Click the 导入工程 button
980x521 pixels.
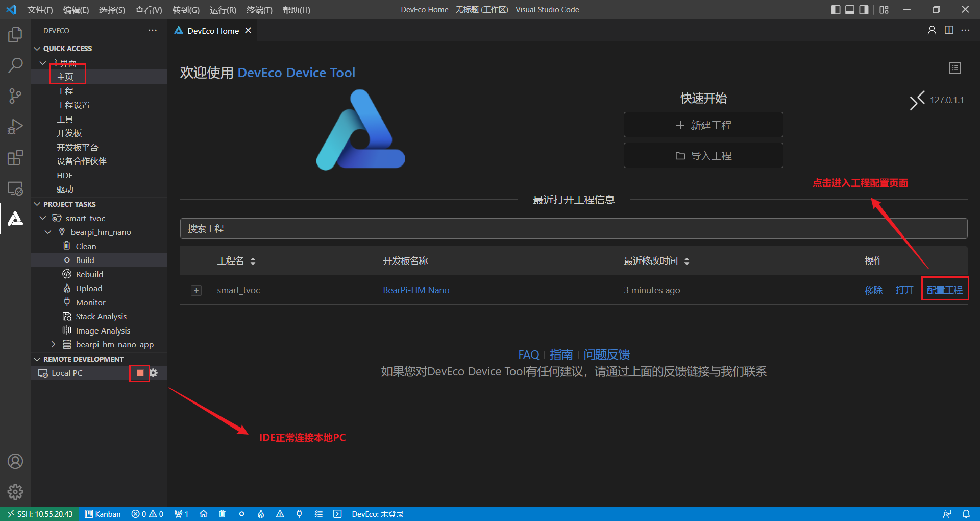point(703,156)
